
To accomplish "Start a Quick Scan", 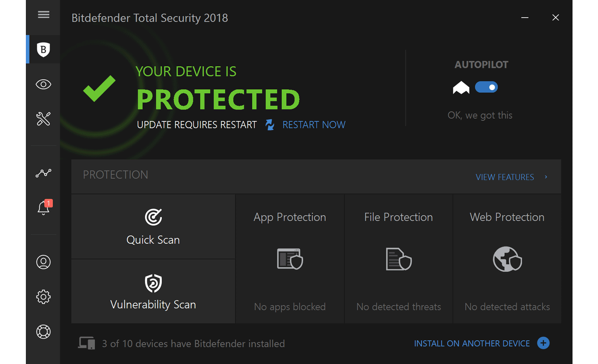I will coord(153,227).
